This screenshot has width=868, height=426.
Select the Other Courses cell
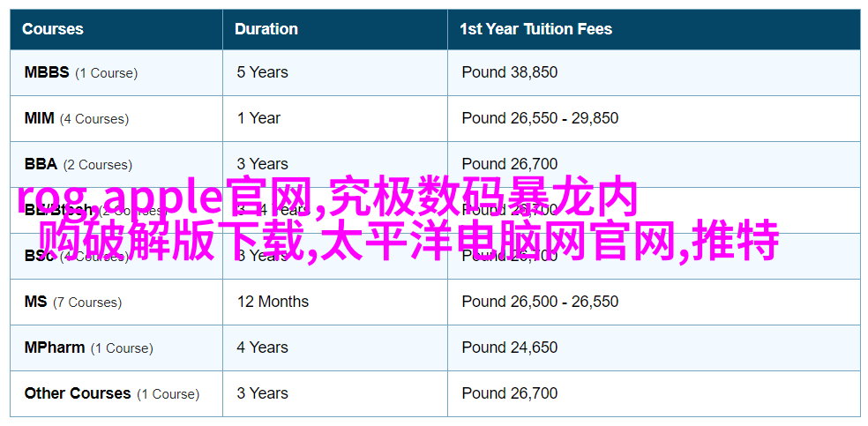(x=116, y=393)
